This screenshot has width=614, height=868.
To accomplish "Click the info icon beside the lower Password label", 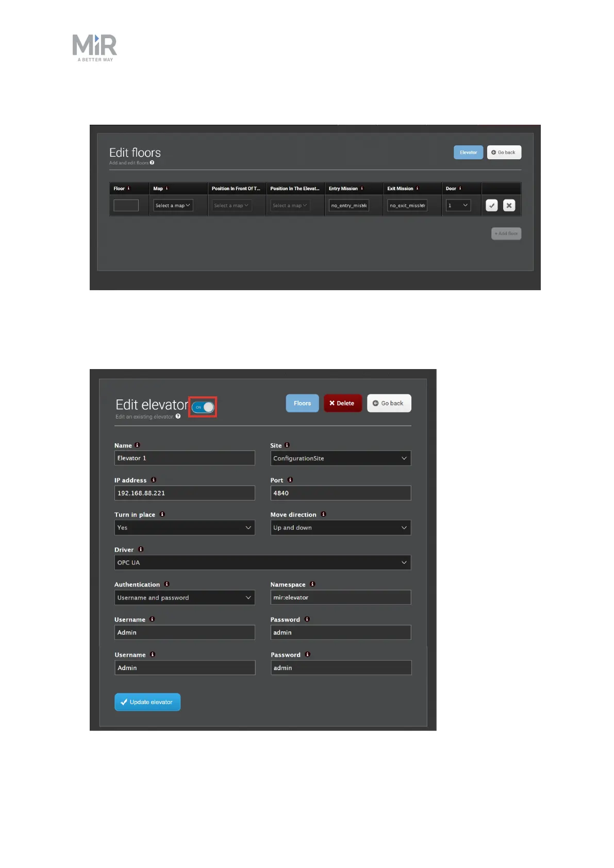I will 307,654.
